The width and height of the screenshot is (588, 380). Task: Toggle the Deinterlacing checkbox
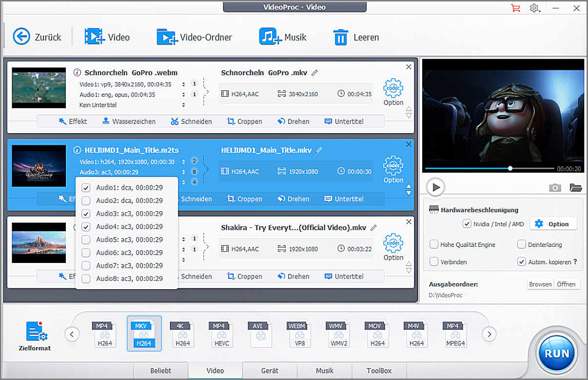(522, 244)
